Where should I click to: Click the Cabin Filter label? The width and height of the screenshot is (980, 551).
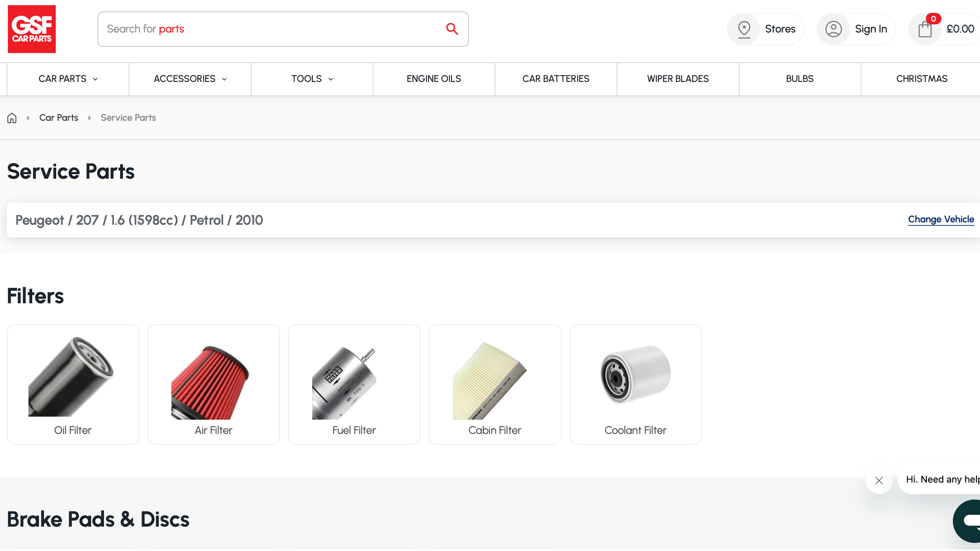coord(495,430)
